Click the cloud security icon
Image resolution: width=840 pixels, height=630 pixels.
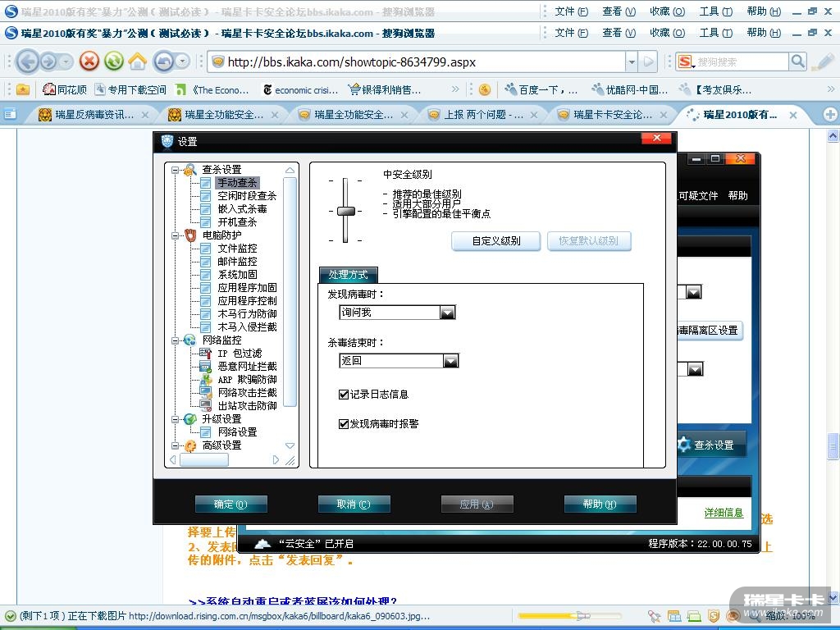pos(262,544)
